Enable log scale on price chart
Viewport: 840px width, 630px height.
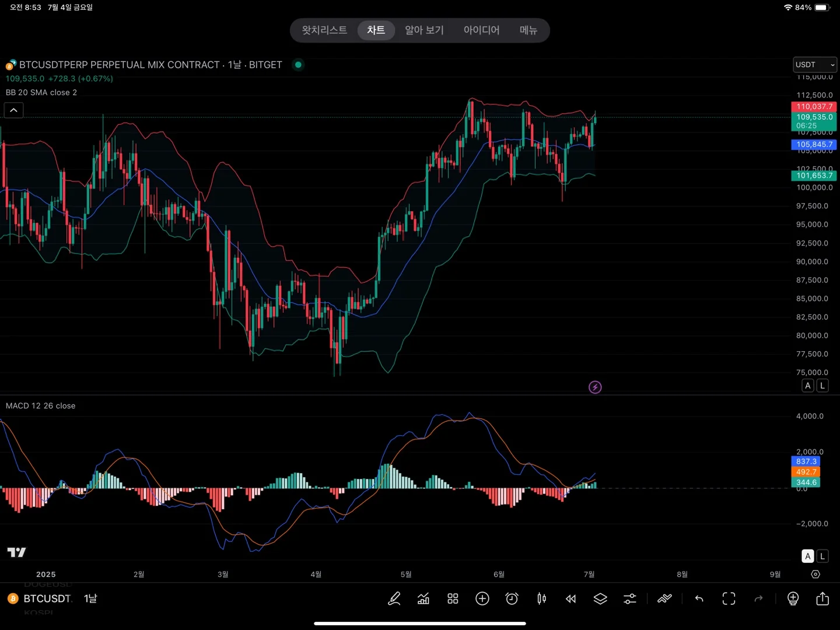pyautogui.click(x=822, y=386)
